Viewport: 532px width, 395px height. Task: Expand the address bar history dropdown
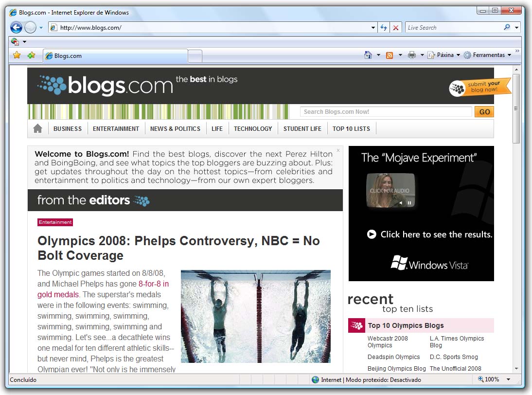point(373,28)
